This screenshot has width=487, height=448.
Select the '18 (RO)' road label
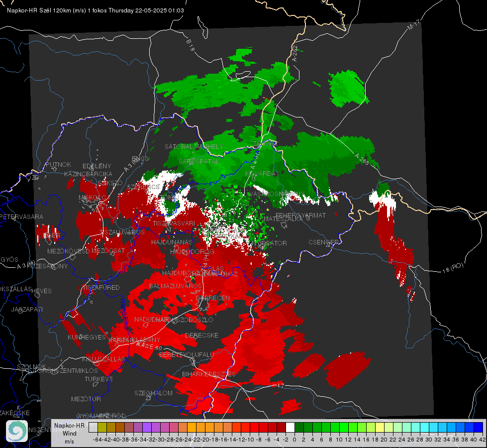click(453, 268)
